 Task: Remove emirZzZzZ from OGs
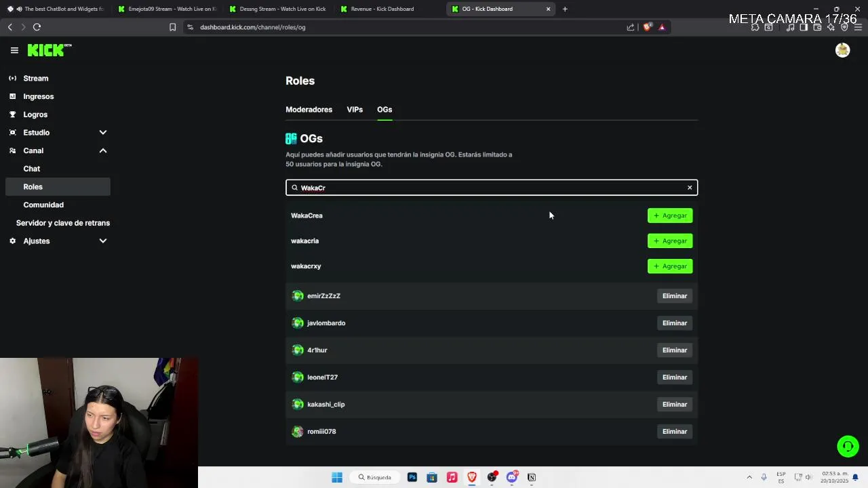click(x=675, y=296)
